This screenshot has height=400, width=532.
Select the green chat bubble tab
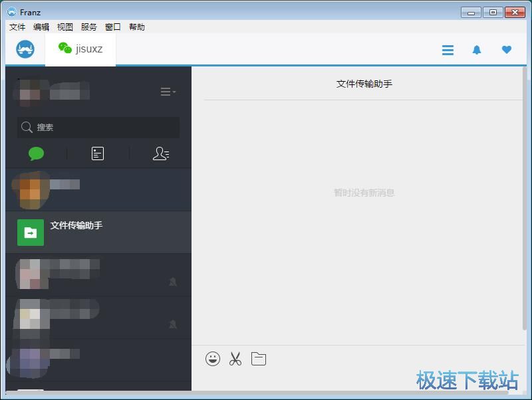[36, 153]
